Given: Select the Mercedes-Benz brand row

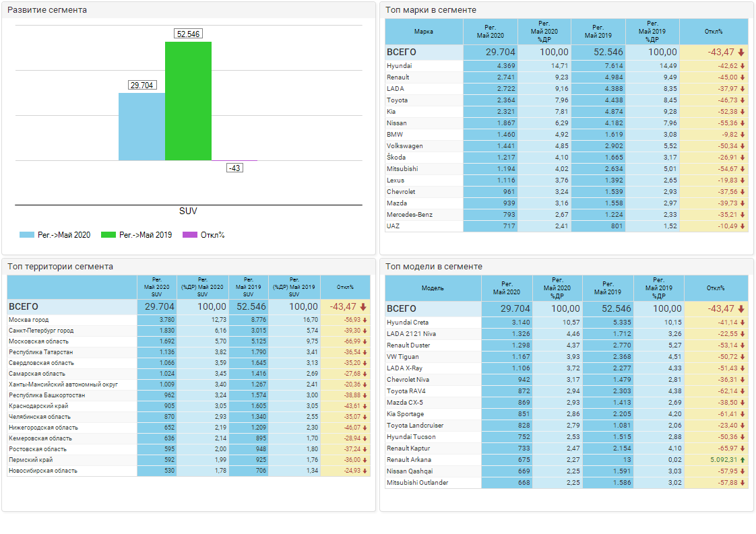Looking at the screenshot, I should click(x=567, y=214).
